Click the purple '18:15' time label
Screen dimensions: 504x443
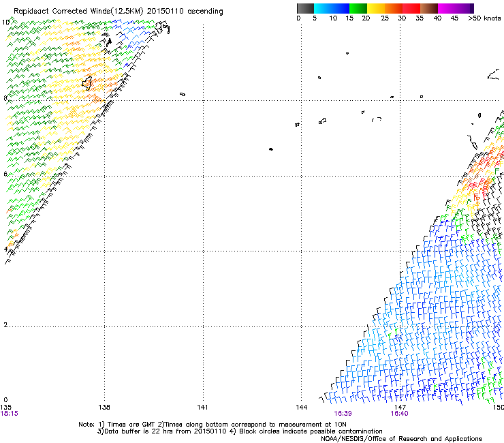coord(10,414)
